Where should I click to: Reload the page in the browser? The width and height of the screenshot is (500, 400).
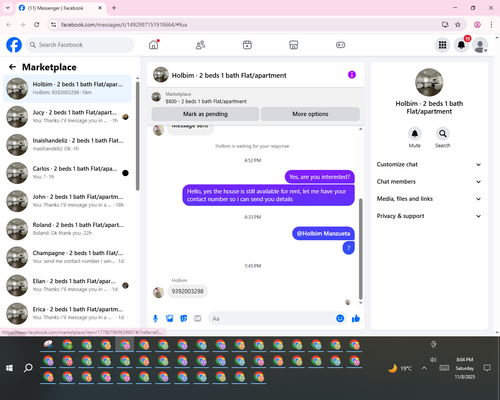[37, 25]
